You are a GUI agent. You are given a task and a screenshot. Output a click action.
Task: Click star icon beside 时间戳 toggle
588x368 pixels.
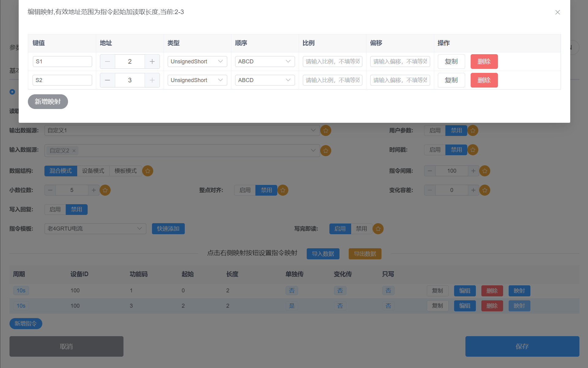pyautogui.click(x=473, y=150)
